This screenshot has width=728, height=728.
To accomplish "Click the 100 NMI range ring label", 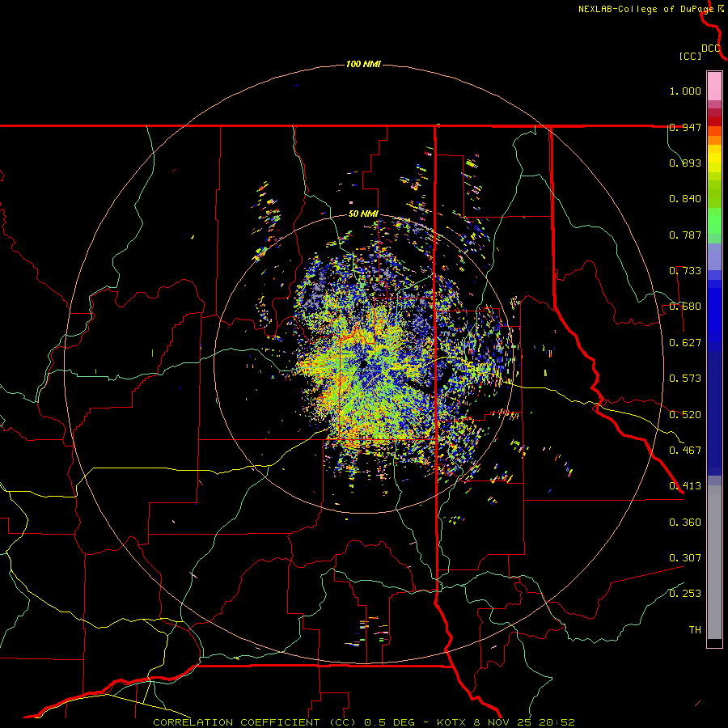I will click(363, 64).
